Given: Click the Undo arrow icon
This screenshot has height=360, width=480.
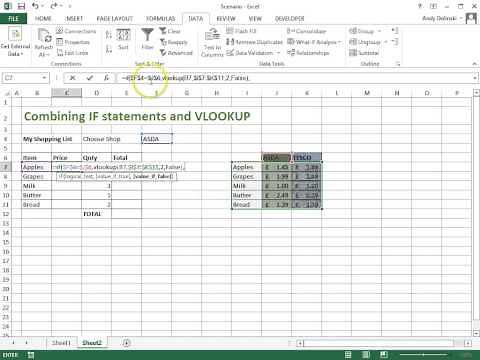Looking at the screenshot, I should click(35, 6).
